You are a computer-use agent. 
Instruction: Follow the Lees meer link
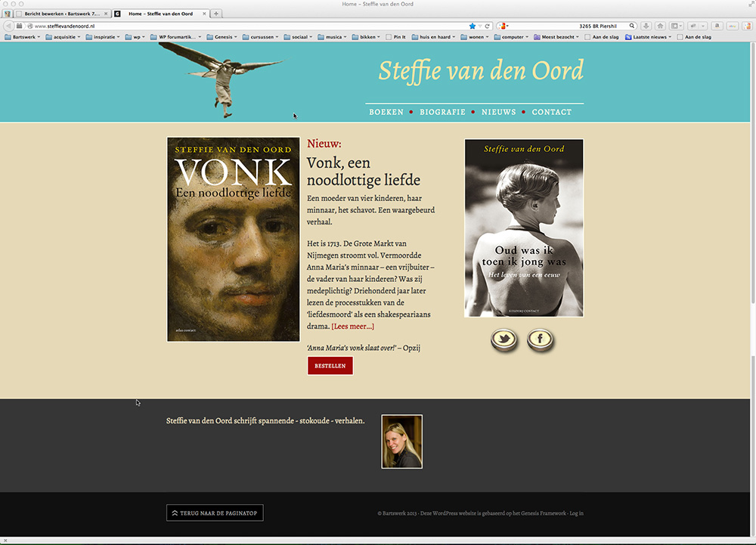pyautogui.click(x=353, y=327)
